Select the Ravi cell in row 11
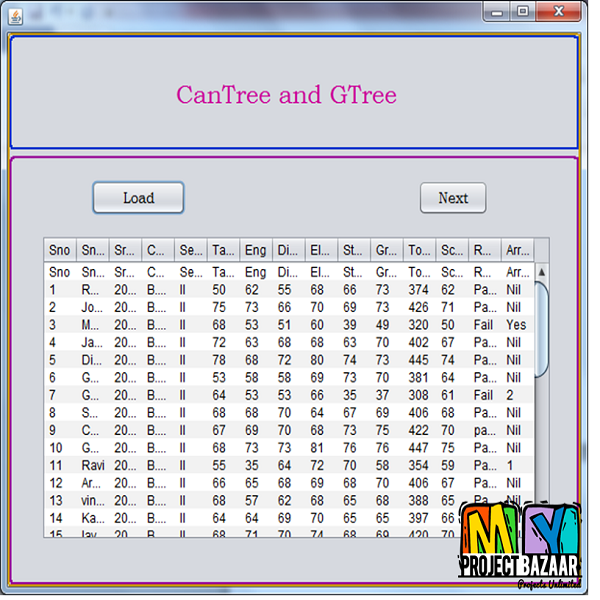Screen dimensions: 600x600 pos(93,466)
